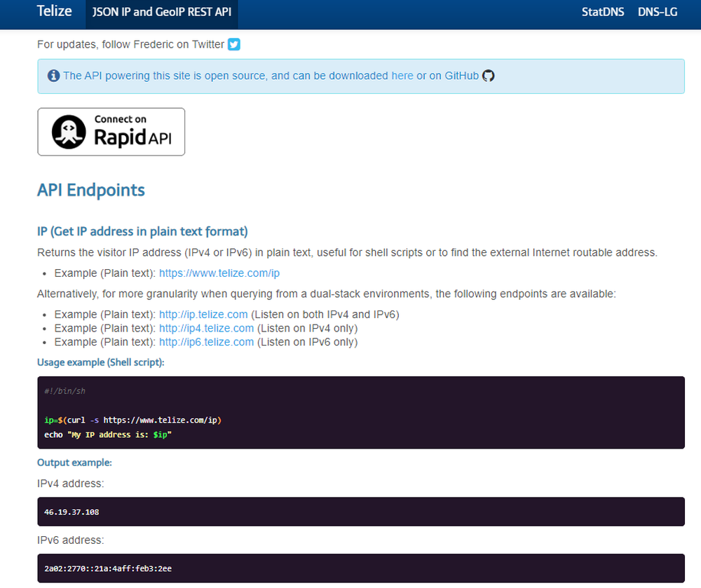Open https://www.telize.com/ip example link
Viewport: 701px width, 588px height.
(219, 273)
